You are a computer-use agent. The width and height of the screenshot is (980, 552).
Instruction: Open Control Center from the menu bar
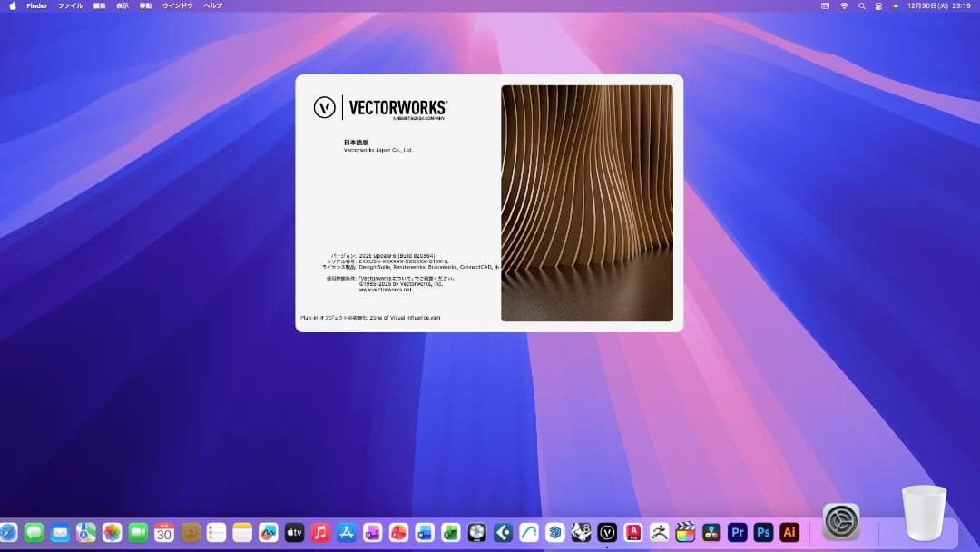(x=880, y=5)
